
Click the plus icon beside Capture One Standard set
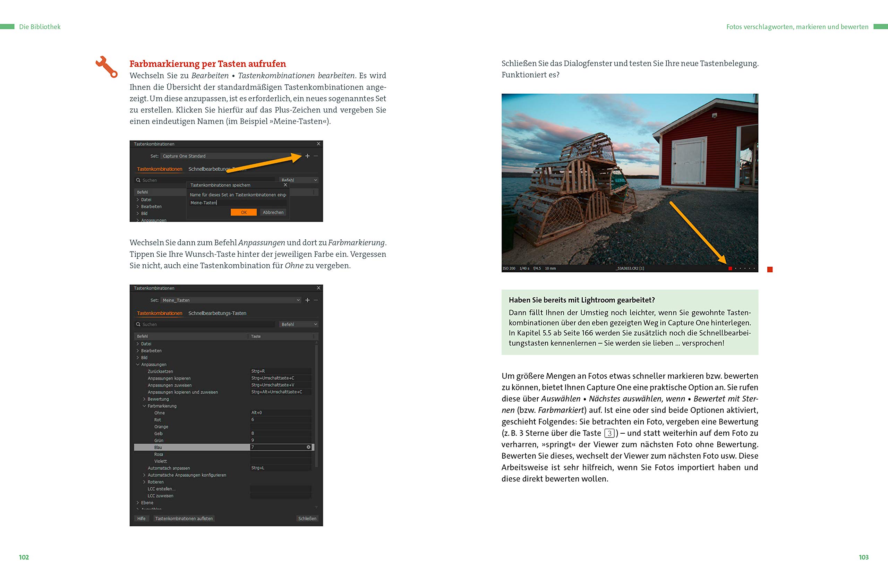click(307, 156)
